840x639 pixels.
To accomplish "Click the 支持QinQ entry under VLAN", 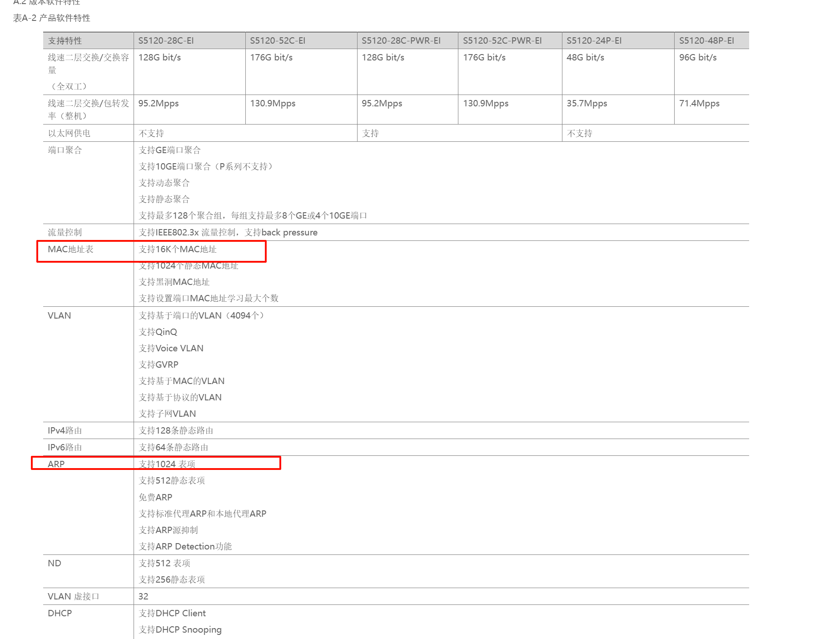I will pos(158,332).
